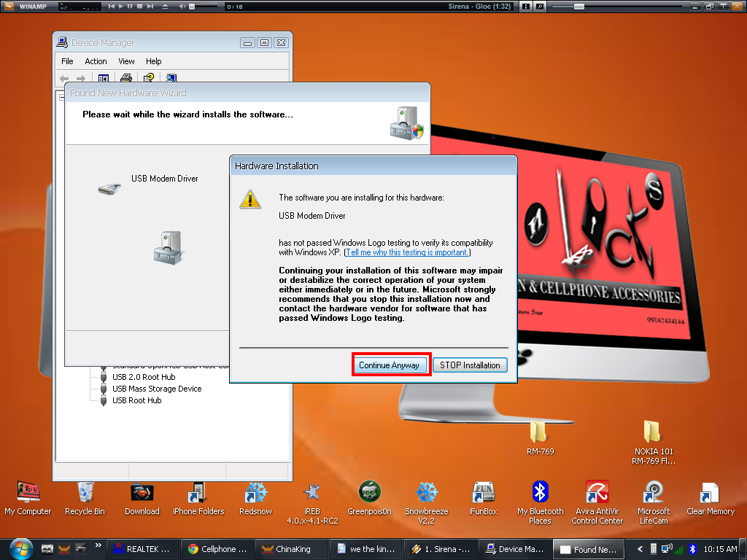Maximize the Device Manager window
Viewport: 747px width, 560px height.
coord(264,43)
